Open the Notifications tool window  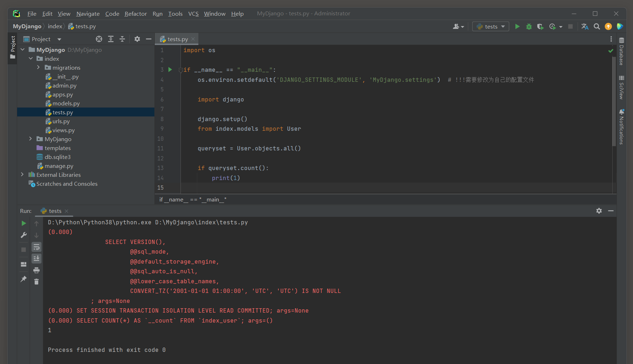pos(622,127)
